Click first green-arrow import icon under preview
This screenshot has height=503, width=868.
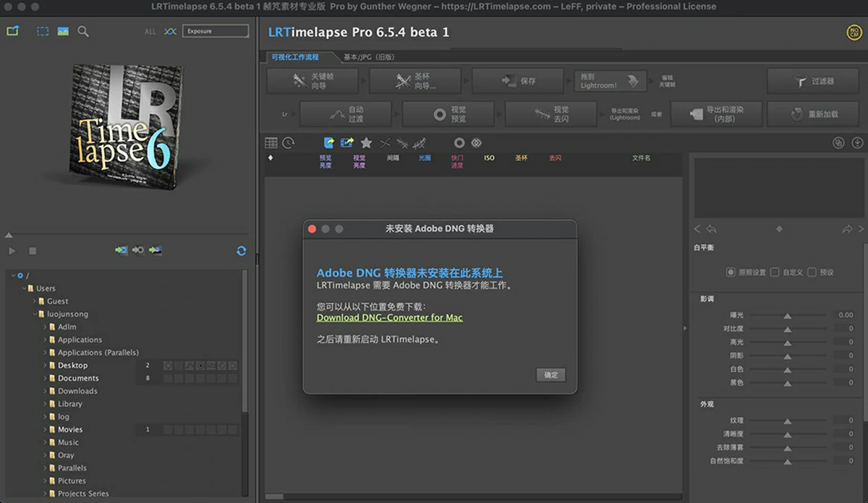coord(121,250)
